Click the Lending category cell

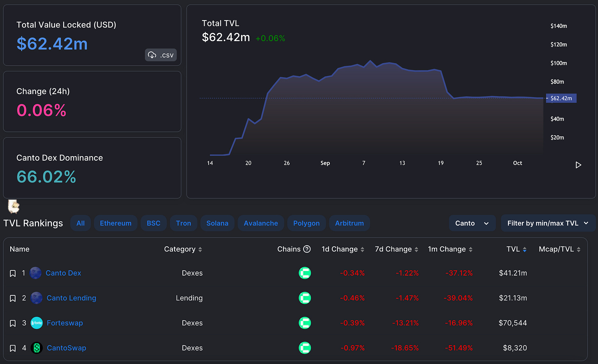coord(189,298)
